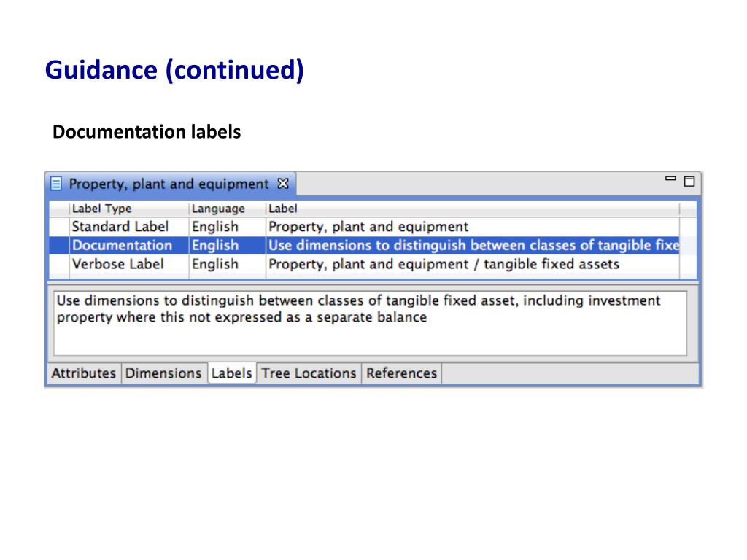Click the Label column header

472,209
